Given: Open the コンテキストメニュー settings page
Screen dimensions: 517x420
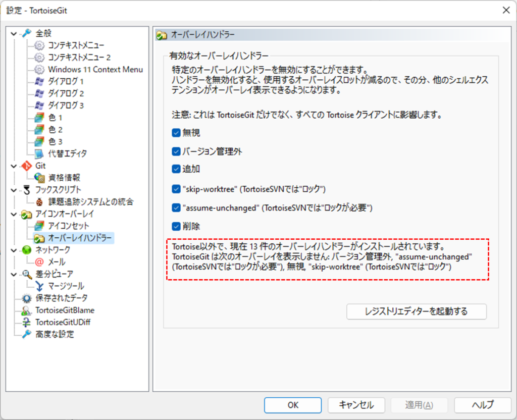Looking at the screenshot, I should click(x=76, y=45).
